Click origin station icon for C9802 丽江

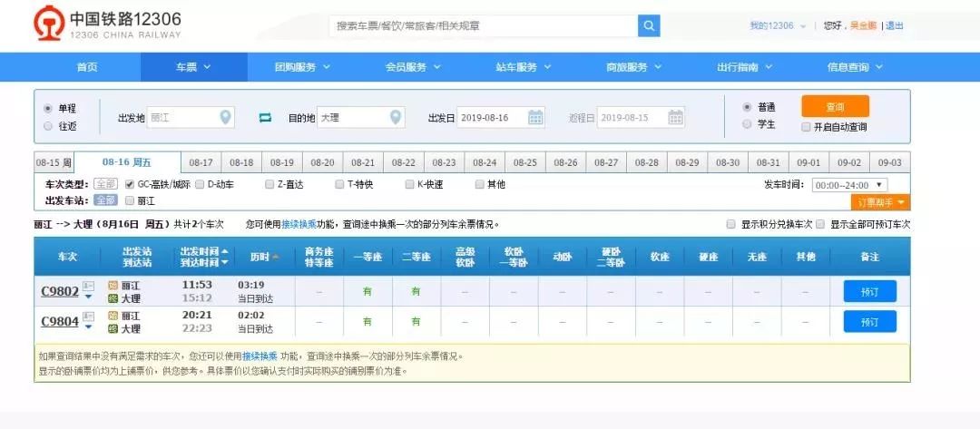(x=113, y=286)
